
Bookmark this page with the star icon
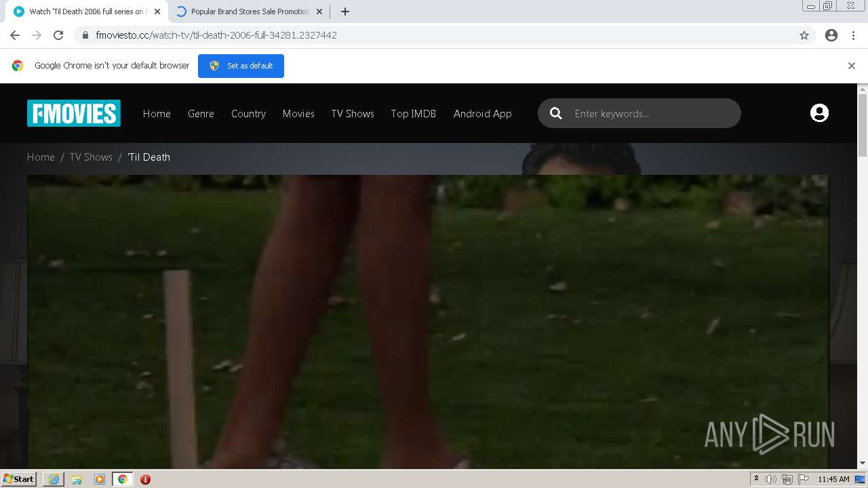tap(804, 35)
